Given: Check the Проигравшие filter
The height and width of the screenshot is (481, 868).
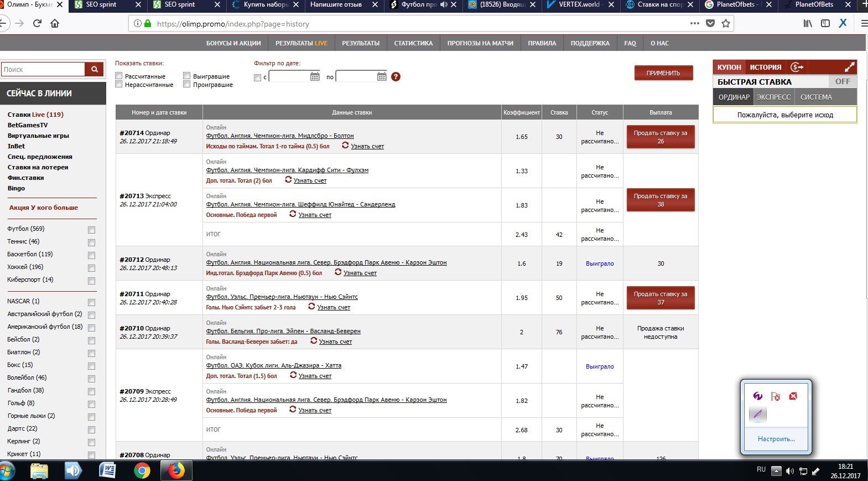Looking at the screenshot, I should click(x=187, y=84).
